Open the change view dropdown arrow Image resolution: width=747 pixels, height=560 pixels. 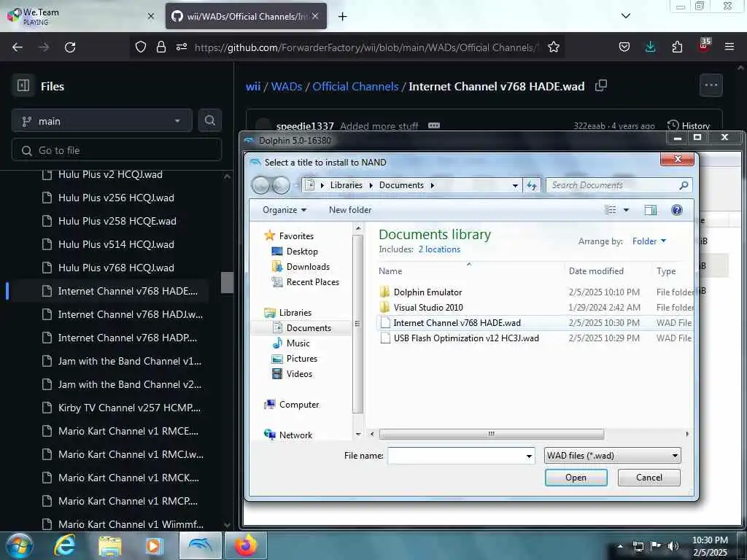click(626, 210)
